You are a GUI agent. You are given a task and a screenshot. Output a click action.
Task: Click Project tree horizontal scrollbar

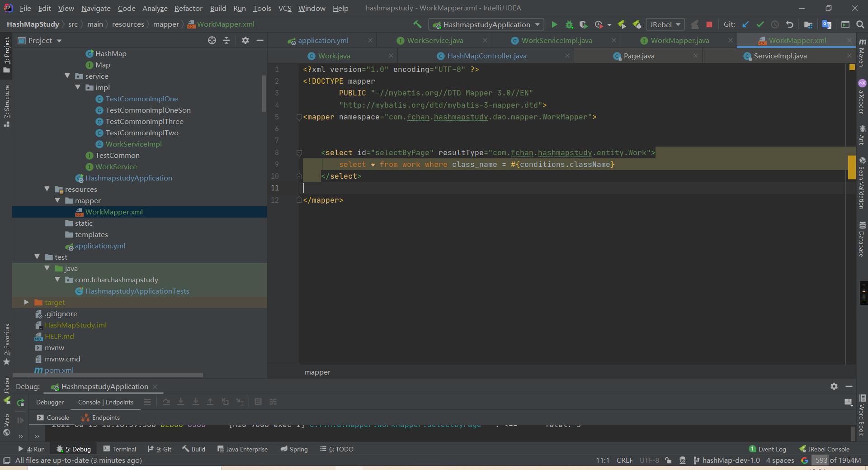tap(108, 375)
